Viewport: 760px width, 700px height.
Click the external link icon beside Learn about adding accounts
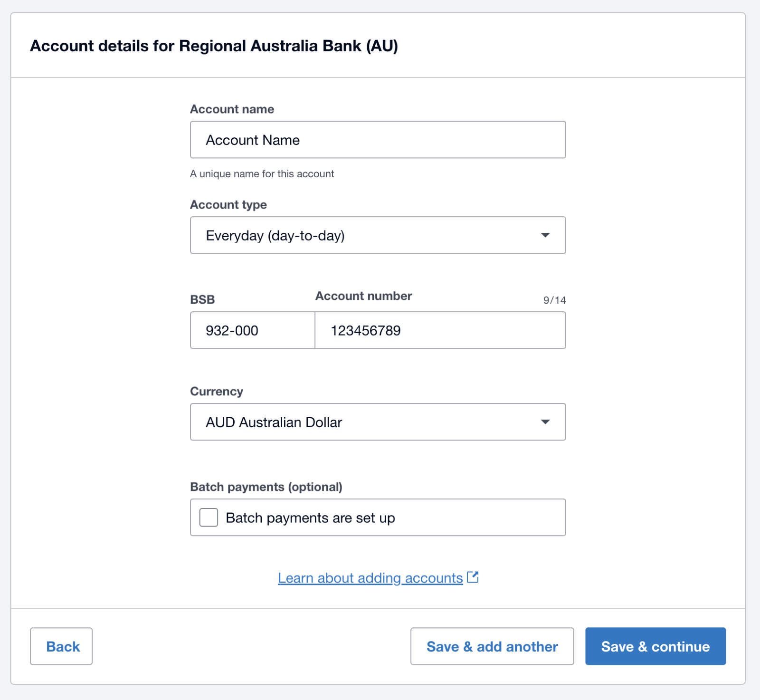click(x=474, y=577)
